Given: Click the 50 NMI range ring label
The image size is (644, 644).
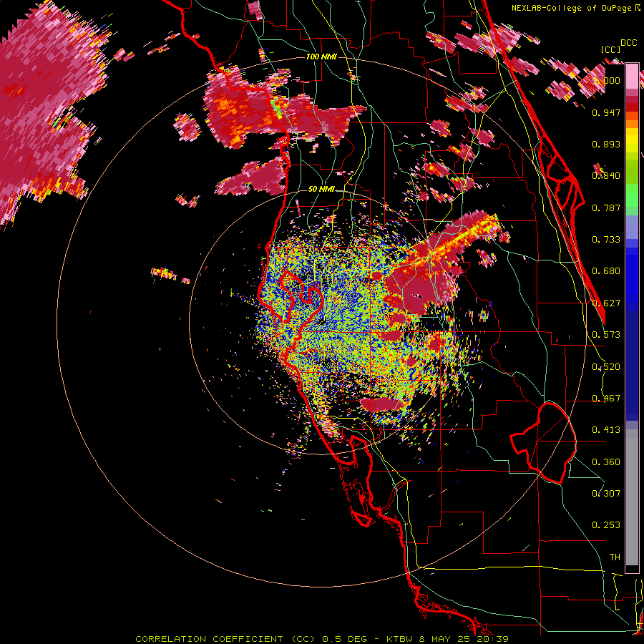Looking at the screenshot, I should [321, 190].
